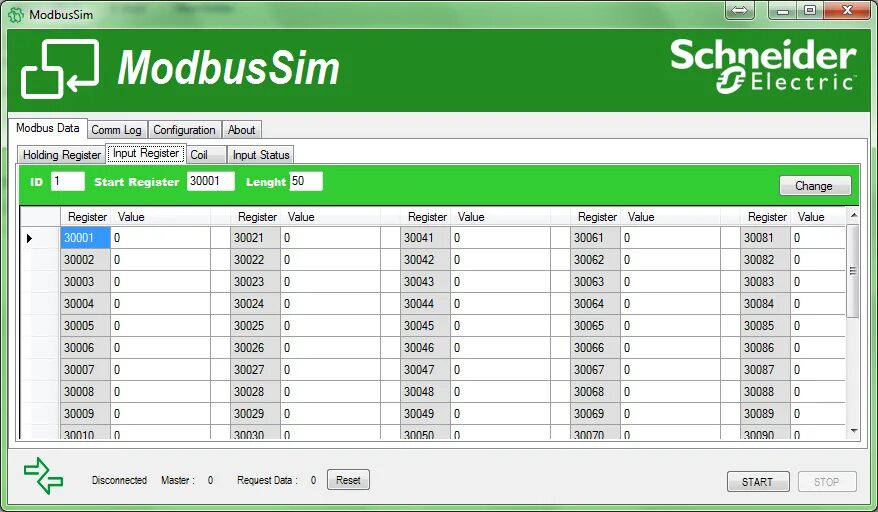
Task: Select register cell 30065
Action: pyautogui.click(x=595, y=326)
